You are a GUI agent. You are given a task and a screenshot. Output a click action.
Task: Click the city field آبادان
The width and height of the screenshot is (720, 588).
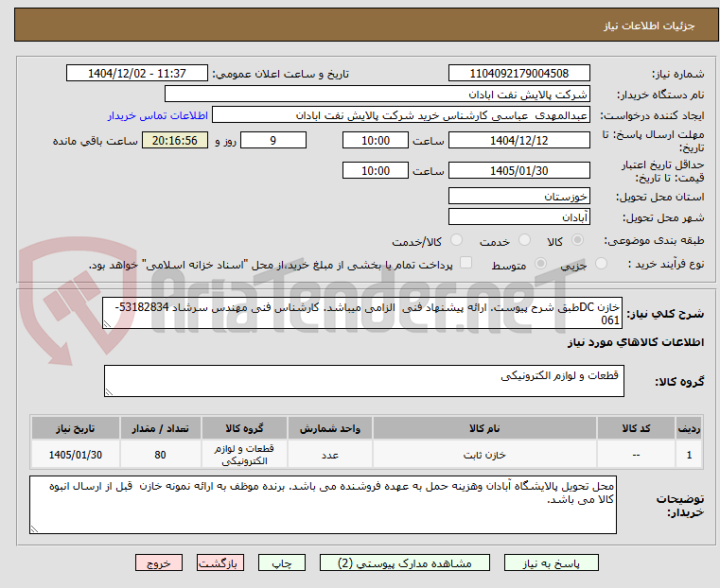[x=518, y=216]
